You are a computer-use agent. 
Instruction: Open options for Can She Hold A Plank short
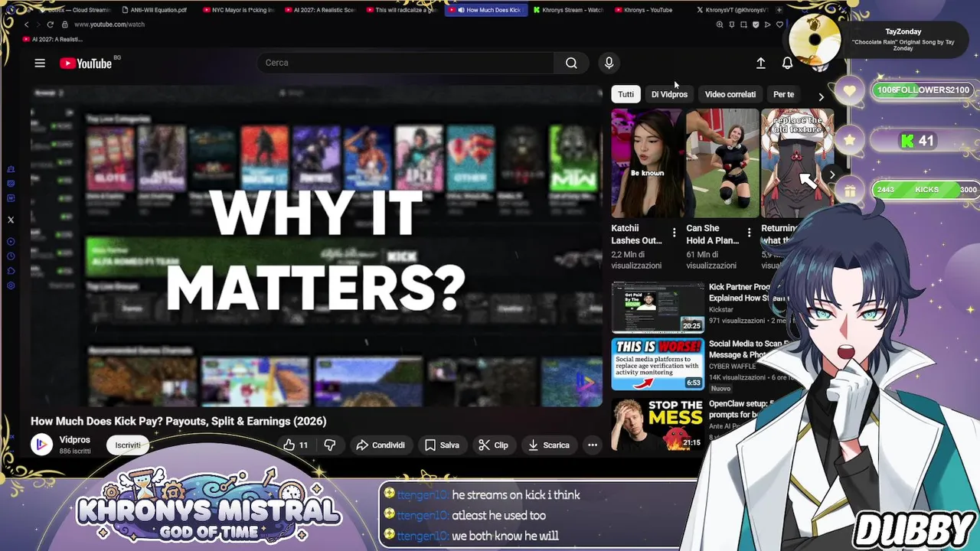coord(749,232)
